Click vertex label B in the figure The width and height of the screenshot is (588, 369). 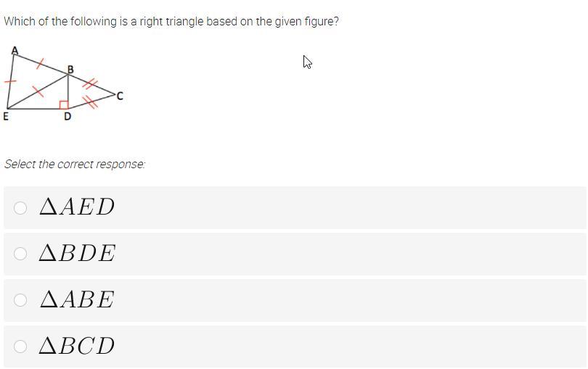[x=70, y=70]
